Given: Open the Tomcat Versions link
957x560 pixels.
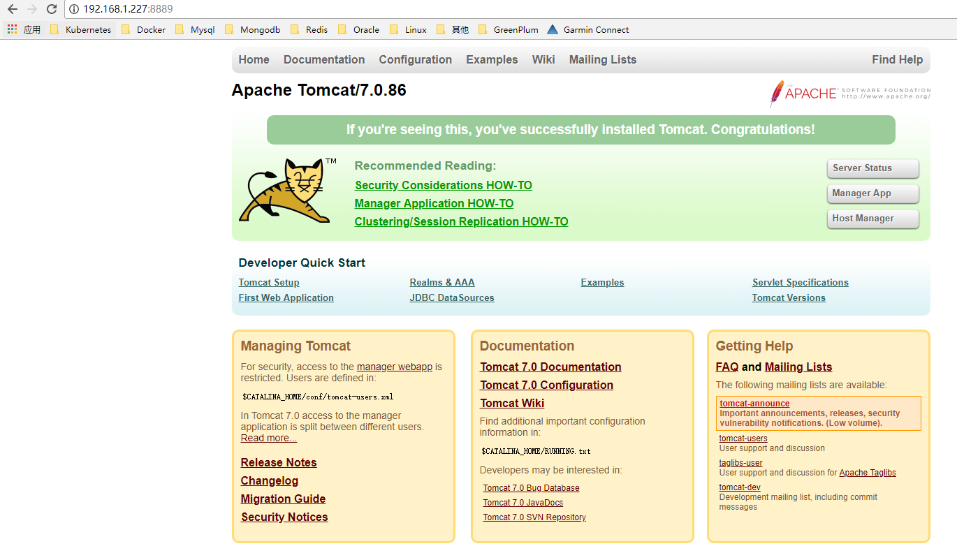Looking at the screenshot, I should coord(789,298).
